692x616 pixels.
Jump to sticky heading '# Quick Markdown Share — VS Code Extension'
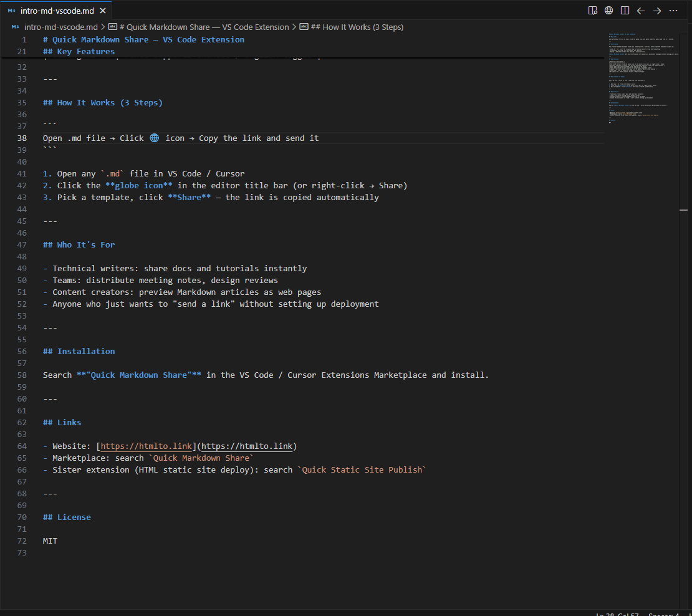(x=143, y=40)
